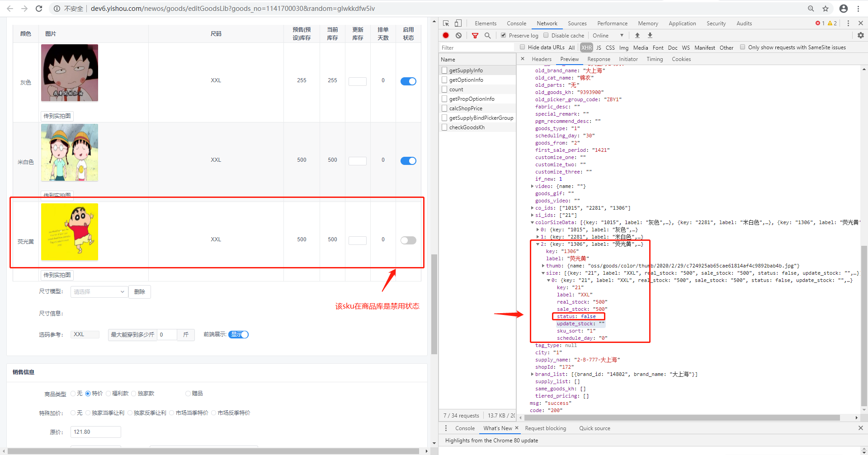868x455 pixels.
Task: Close the request preview pane with X
Action: [523, 59]
